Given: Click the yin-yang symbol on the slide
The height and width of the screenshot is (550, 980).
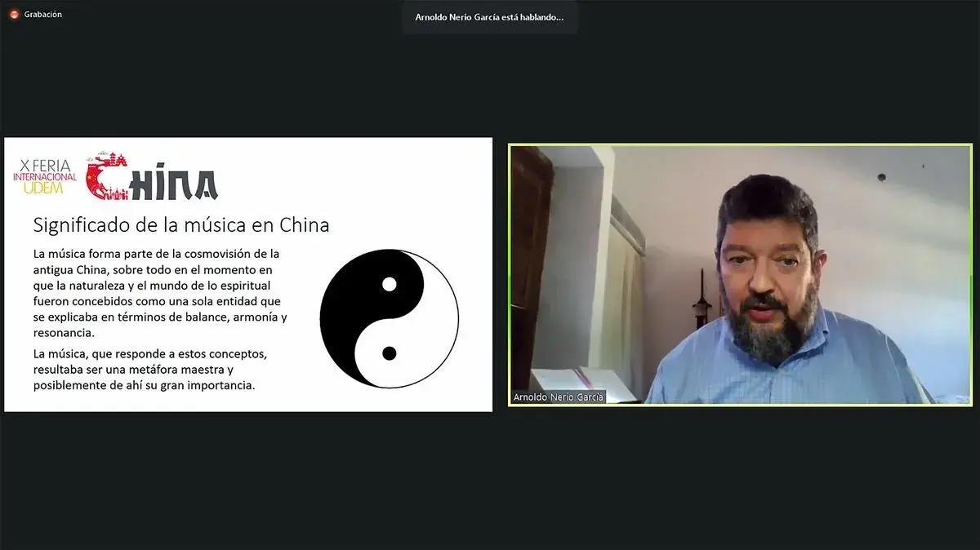Looking at the screenshot, I should coord(388,317).
